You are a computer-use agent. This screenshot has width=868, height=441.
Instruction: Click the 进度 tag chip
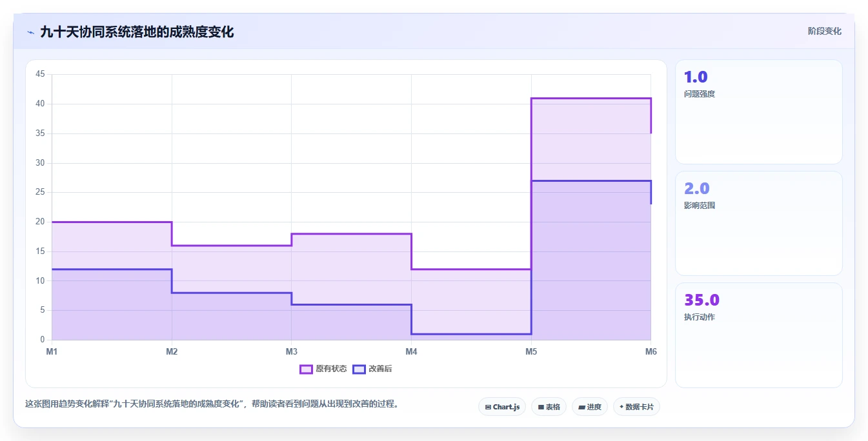[590, 407]
